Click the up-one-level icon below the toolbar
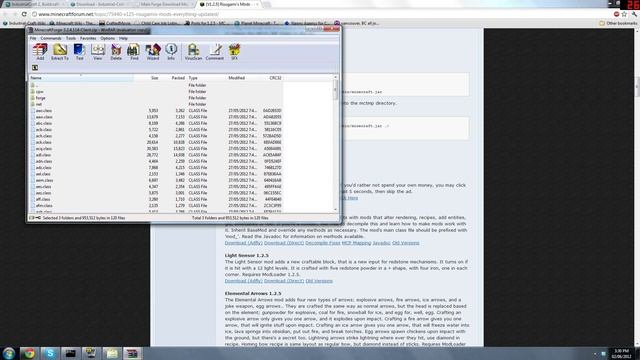The image size is (640, 360). (x=35, y=68)
